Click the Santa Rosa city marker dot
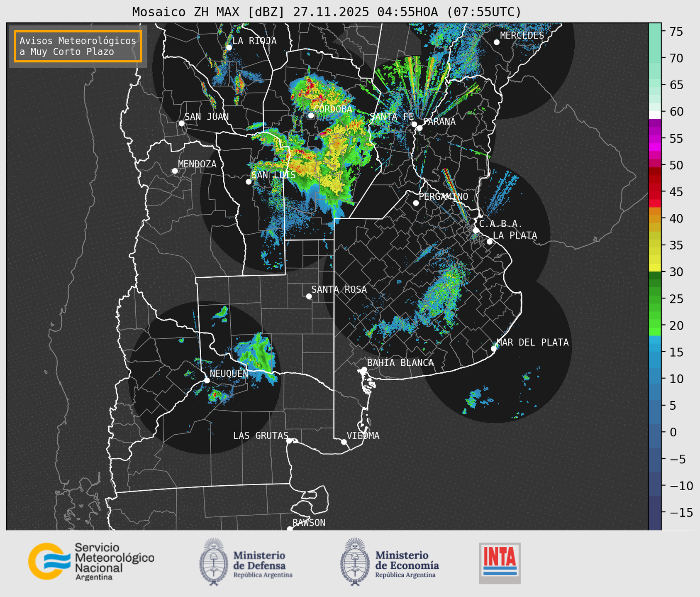 pos(309,296)
